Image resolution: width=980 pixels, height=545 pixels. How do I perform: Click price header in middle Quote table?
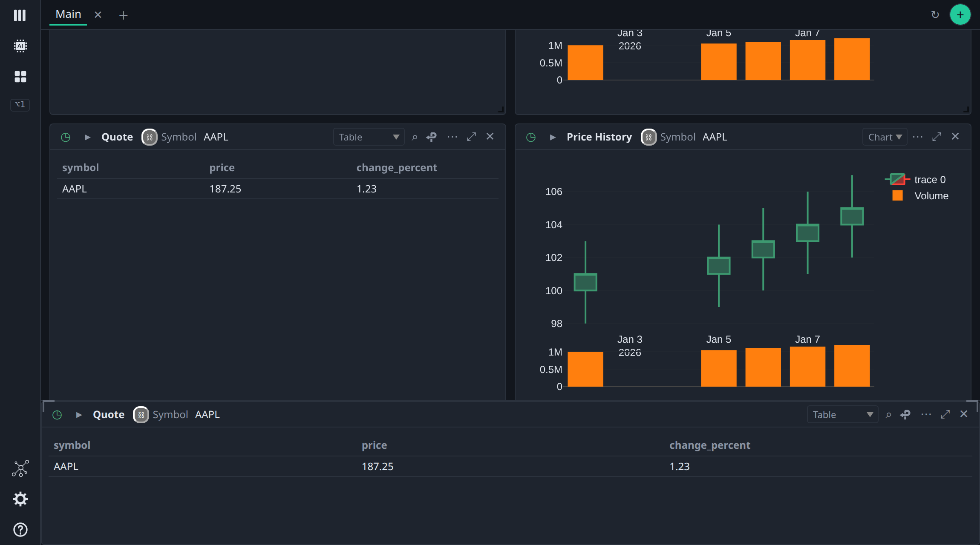222,167
